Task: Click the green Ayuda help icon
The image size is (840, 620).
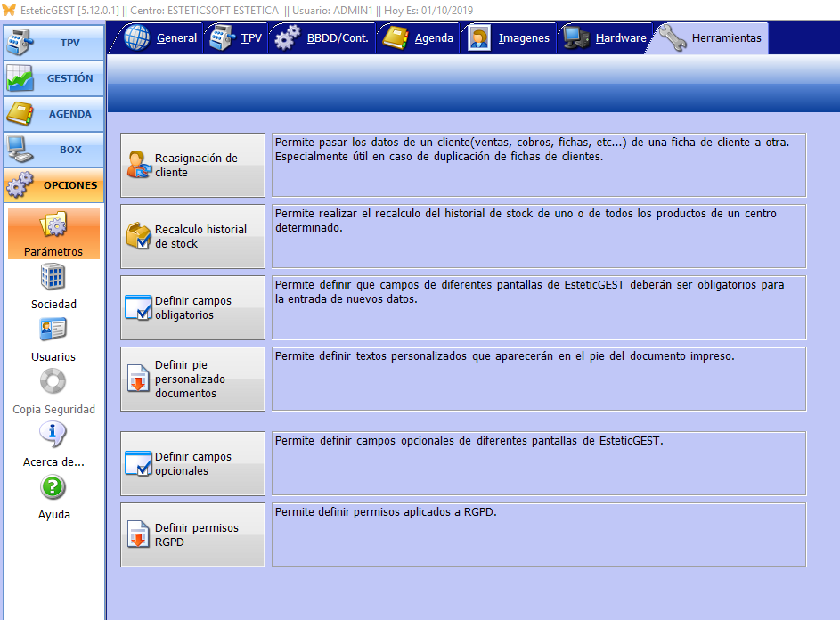Action: (53, 487)
